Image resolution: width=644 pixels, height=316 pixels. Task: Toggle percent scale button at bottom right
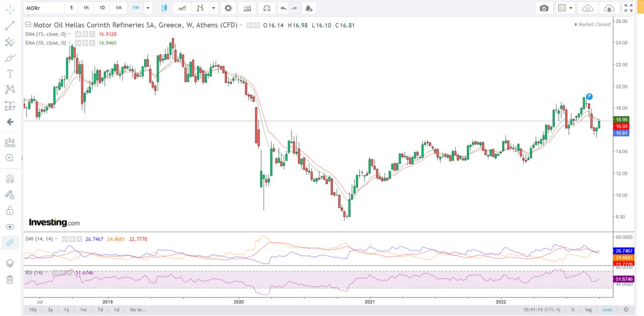point(572,310)
